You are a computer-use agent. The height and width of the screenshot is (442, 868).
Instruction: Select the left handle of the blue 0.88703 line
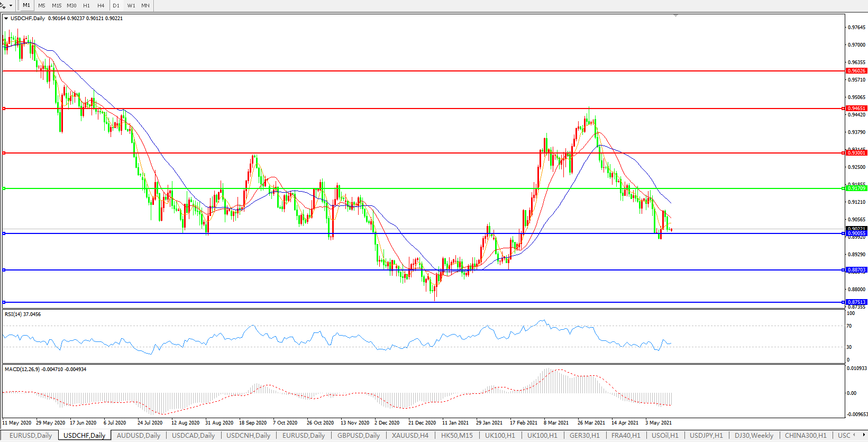point(4,270)
